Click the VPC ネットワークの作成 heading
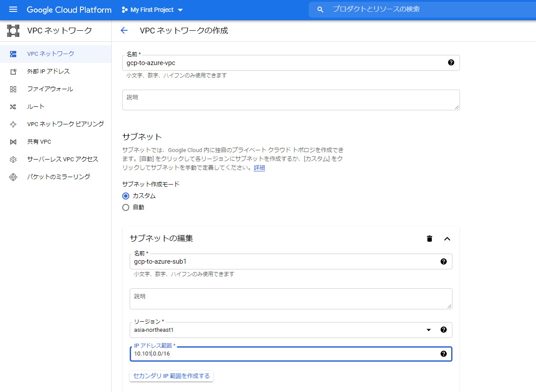Screen dimensions: 536x392 184,30
